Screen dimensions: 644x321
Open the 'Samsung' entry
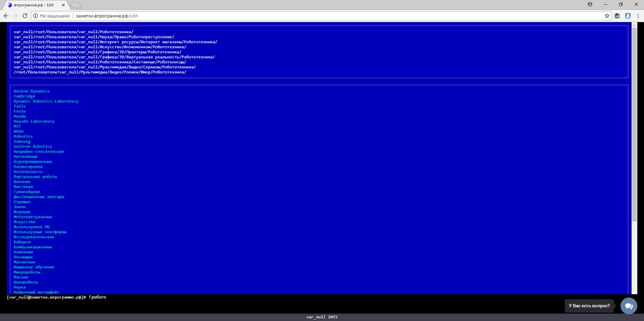tap(22, 141)
